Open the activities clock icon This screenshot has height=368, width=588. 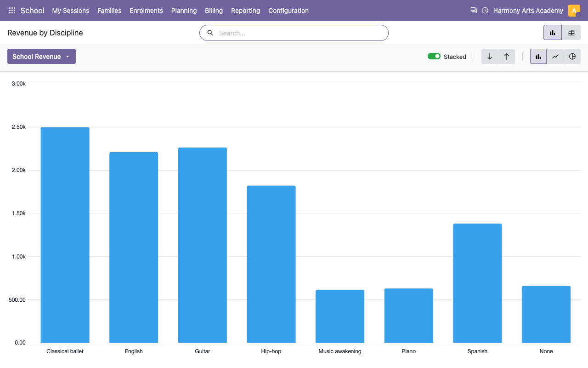(x=485, y=11)
